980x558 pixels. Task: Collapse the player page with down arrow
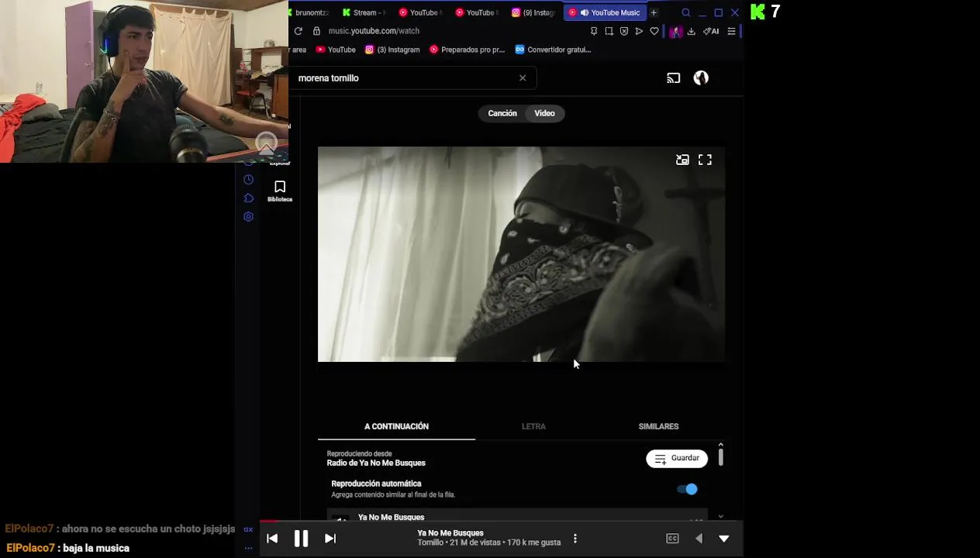pos(723,539)
